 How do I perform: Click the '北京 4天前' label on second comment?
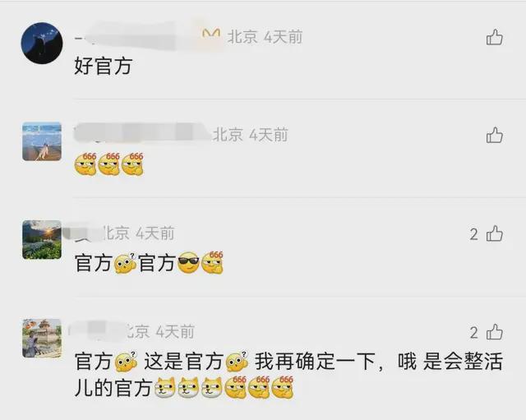tap(250, 135)
